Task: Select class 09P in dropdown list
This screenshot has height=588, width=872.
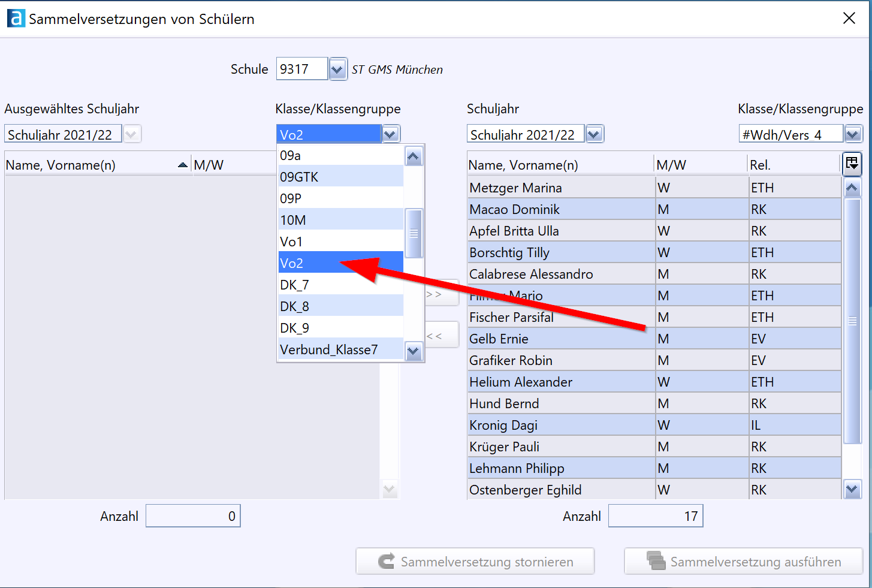Action: tap(340, 198)
